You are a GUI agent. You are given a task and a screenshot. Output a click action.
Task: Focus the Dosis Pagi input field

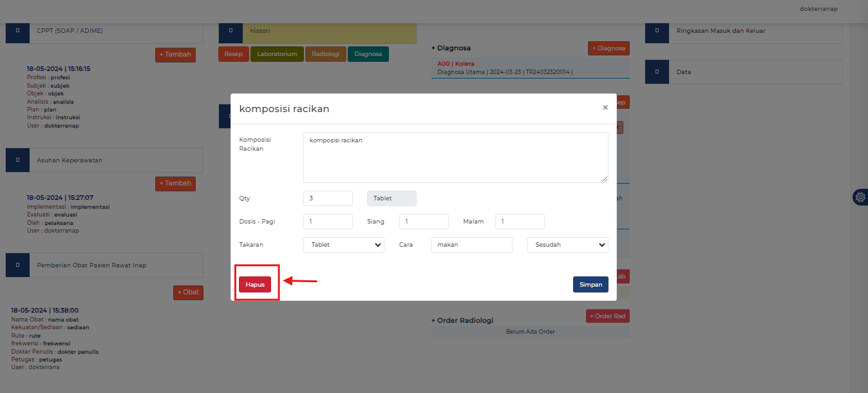pos(328,222)
